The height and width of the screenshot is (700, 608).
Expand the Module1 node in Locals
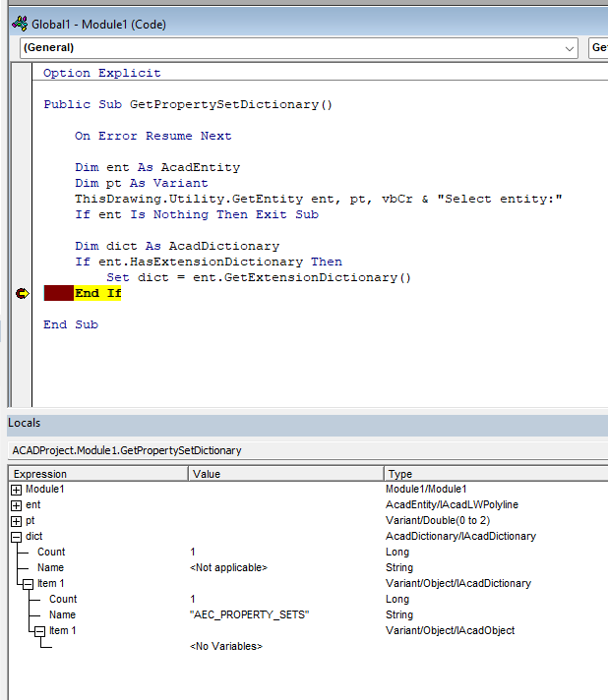(17, 490)
